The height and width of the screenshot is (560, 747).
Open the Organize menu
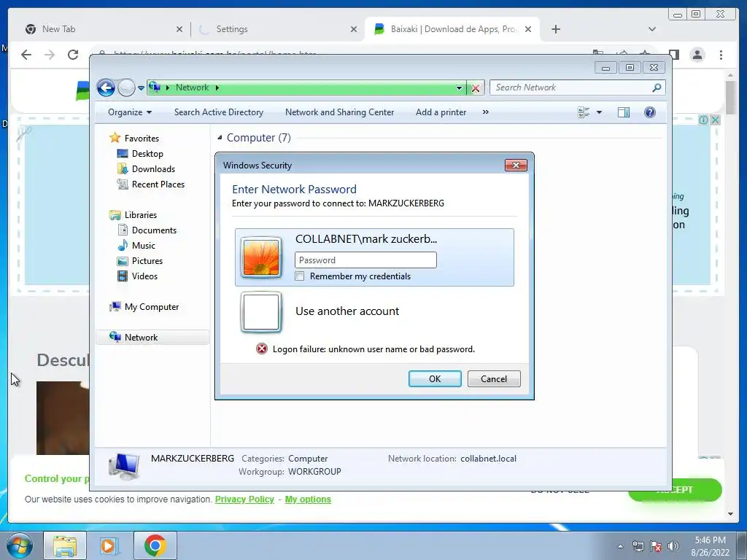point(130,112)
